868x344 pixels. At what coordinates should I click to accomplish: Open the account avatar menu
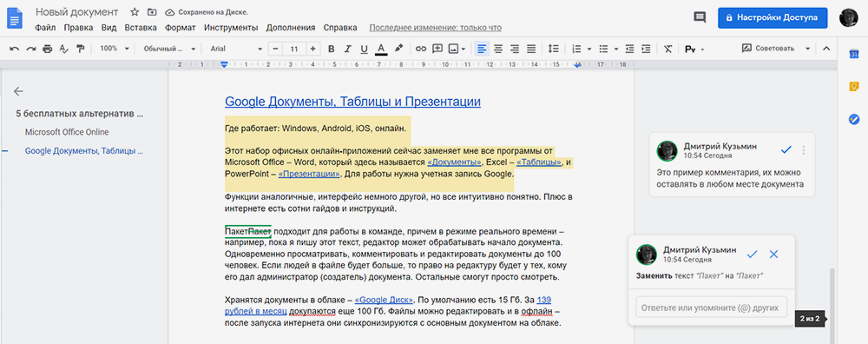pos(849,17)
